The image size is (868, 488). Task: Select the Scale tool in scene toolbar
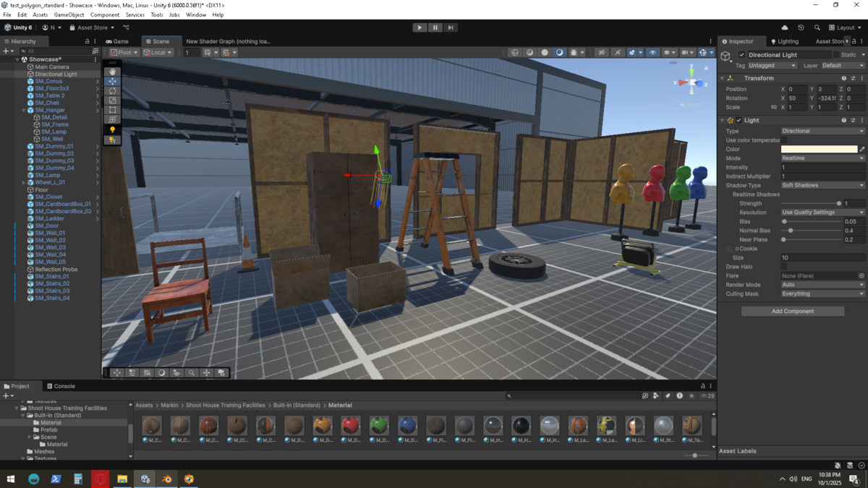(112, 100)
